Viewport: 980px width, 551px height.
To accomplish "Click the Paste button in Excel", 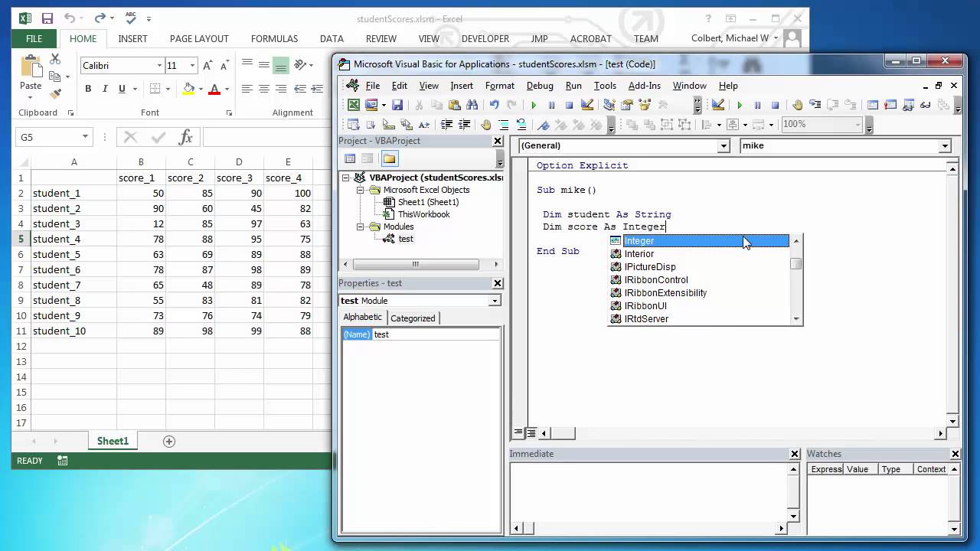I will pos(31,74).
